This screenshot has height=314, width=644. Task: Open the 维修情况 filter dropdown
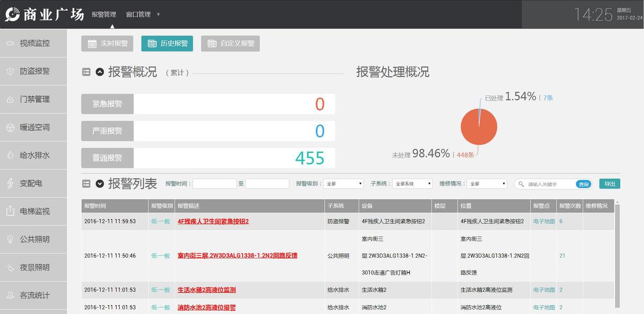coord(486,183)
